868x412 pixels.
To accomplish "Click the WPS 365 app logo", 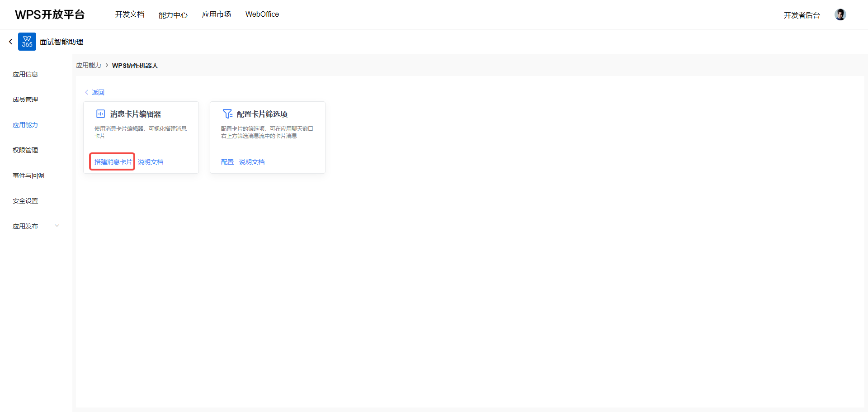I will tap(27, 42).
